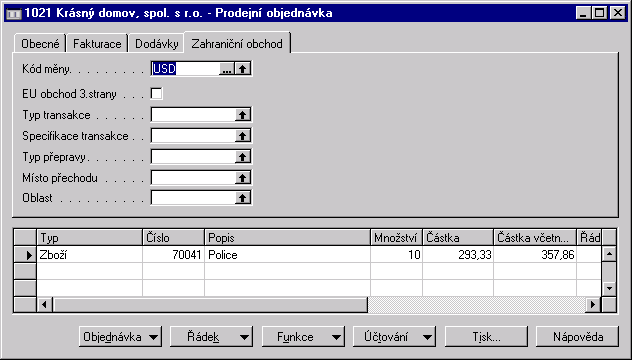The height and width of the screenshot is (360, 632).
Task: Click the Nápověda button
Action: point(577,337)
